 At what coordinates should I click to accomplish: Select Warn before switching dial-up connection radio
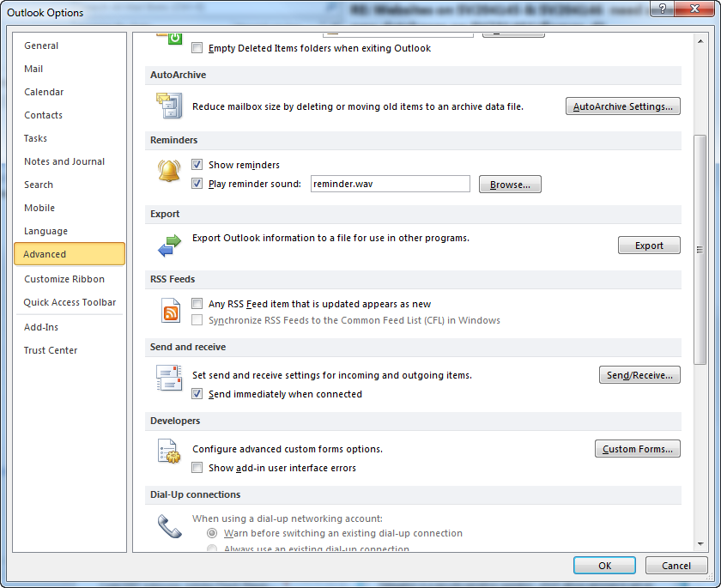coord(211,533)
